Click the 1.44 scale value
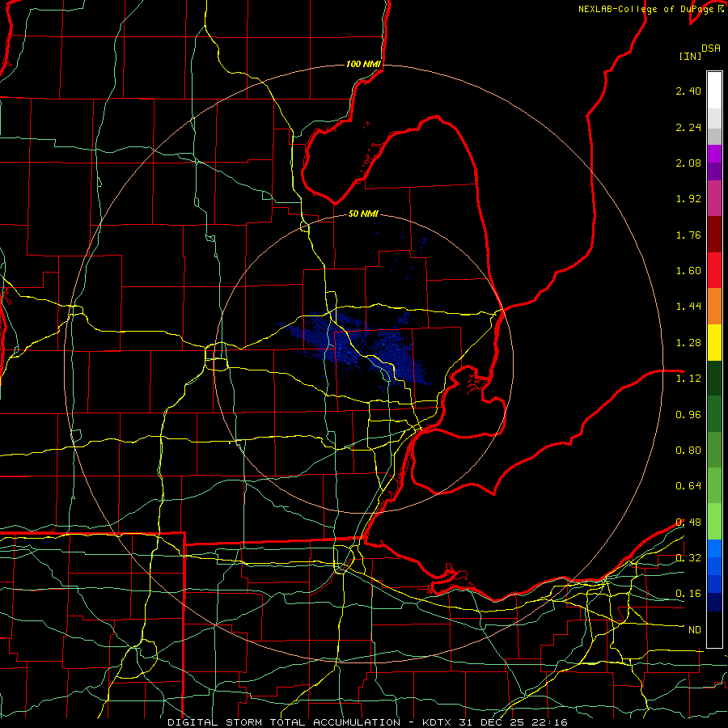Viewport: 728px width, 728px height. [688, 307]
